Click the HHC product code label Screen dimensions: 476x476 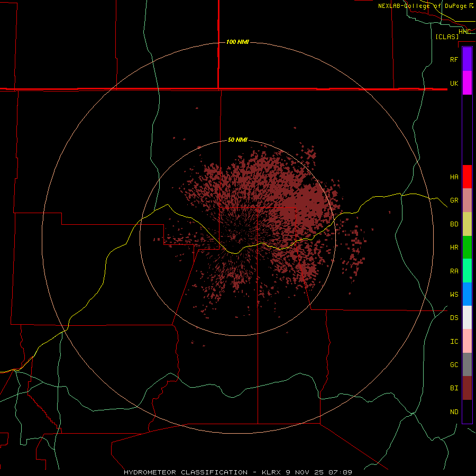(x=464, y=32)
